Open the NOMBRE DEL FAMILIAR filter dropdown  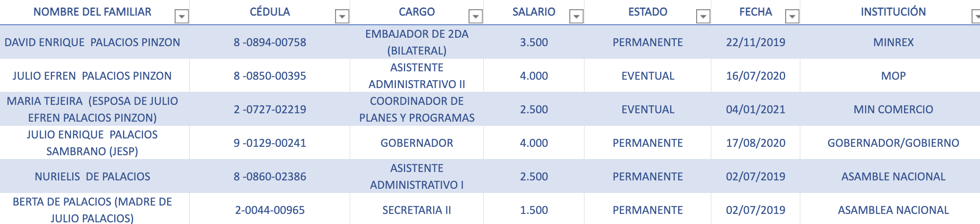[x=182, y=16]
